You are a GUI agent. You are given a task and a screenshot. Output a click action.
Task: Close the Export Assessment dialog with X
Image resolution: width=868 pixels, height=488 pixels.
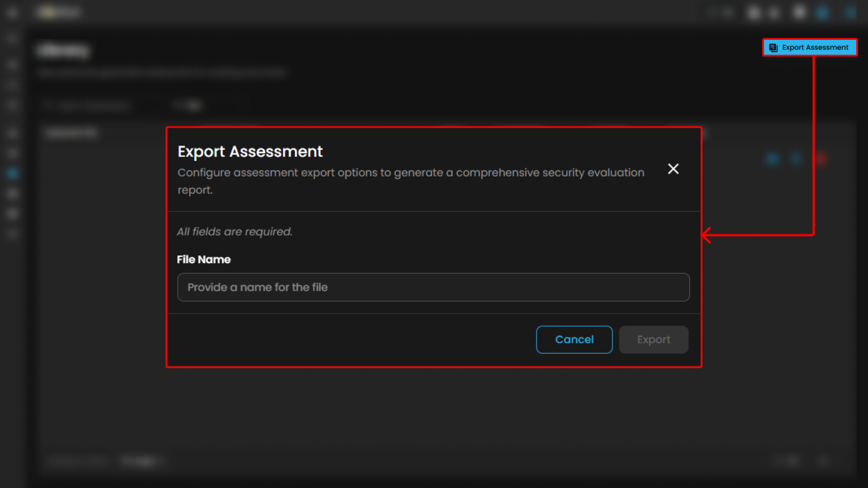pos(673,169)
